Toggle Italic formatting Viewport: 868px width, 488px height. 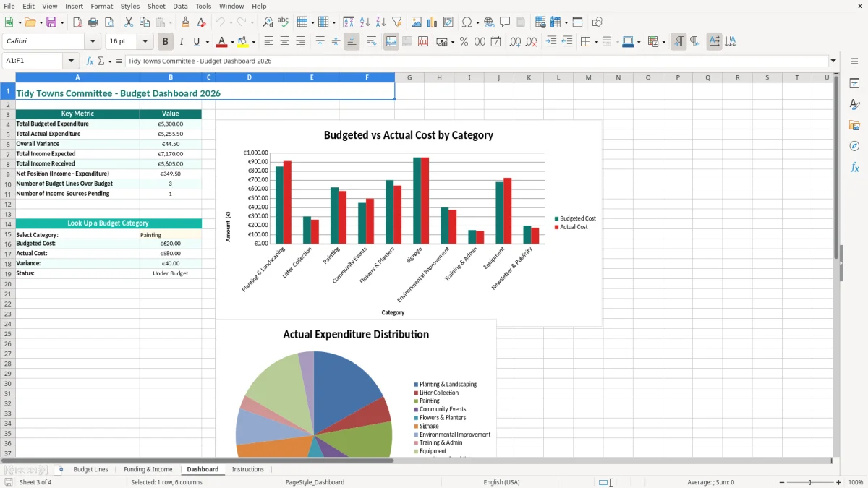181,42
